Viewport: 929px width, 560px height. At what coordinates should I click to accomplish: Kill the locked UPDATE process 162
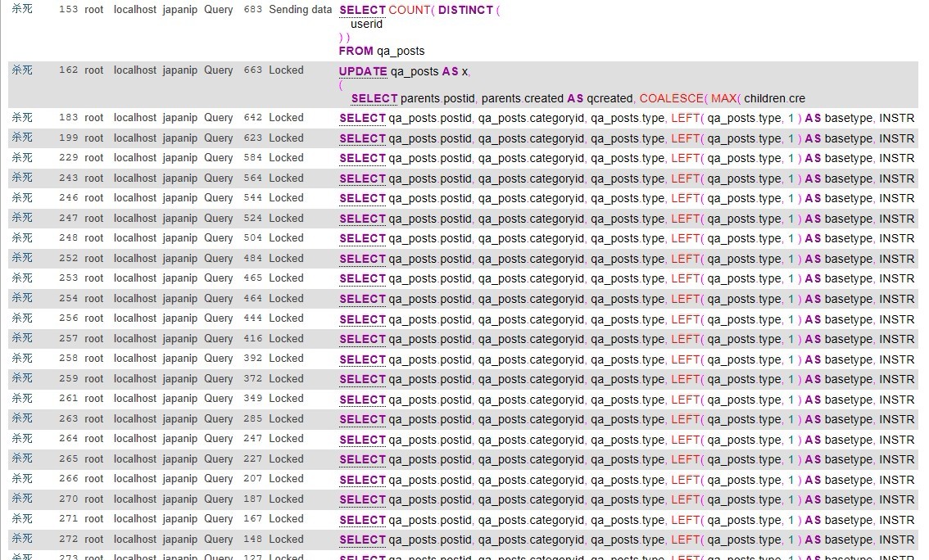point(22,70)
